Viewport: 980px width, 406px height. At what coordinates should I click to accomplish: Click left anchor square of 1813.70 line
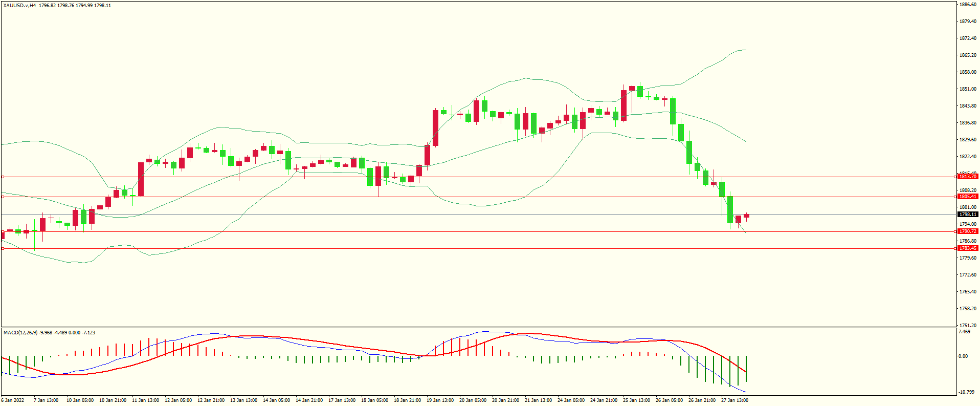click(x=3, y=177)
